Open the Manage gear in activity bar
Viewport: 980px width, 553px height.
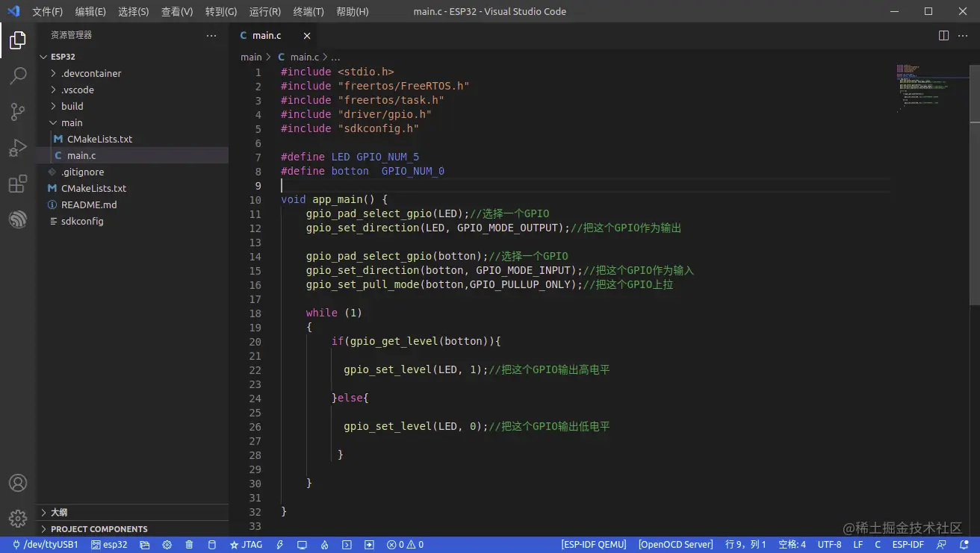coord(18,518)
